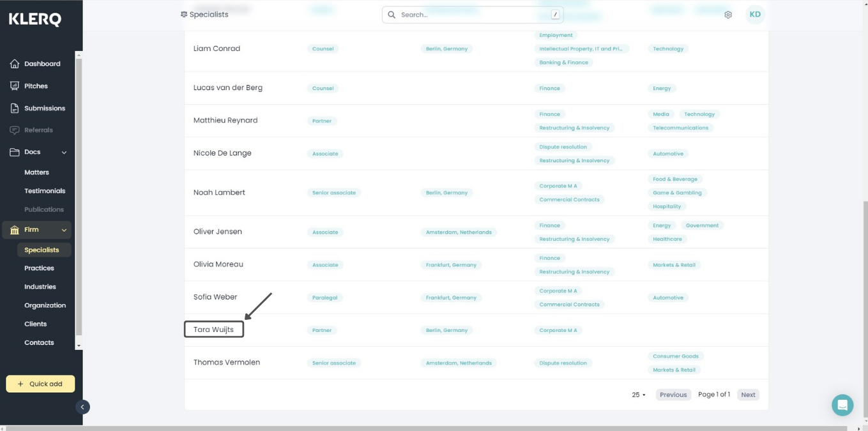Open specialist Liam Conrad
Viewport: 868px width, 431px height.
pyautogui.click(x=217, y=49)
